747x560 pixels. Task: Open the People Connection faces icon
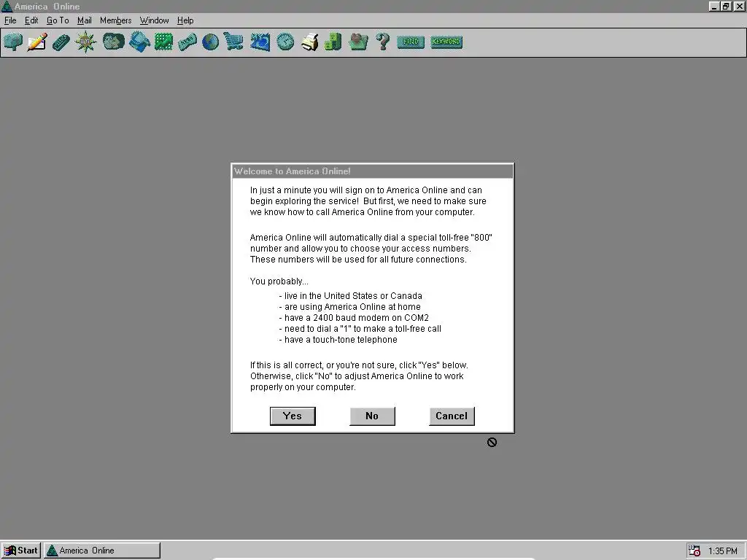[x=113, y=42]
